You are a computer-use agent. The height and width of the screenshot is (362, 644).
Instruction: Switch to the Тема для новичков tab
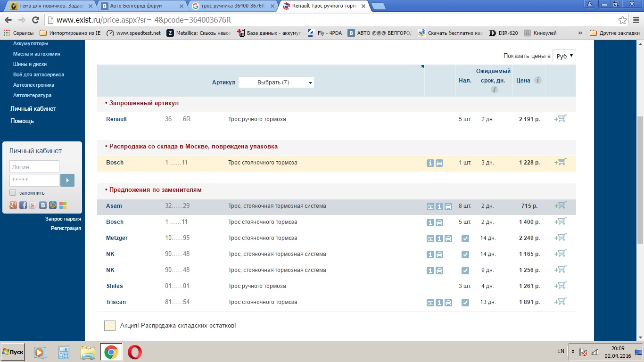pyautogui.click(x=50, y=6)
